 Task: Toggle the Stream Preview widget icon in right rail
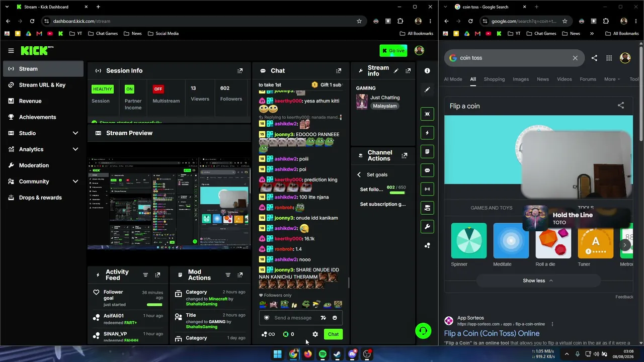point(427,114)
